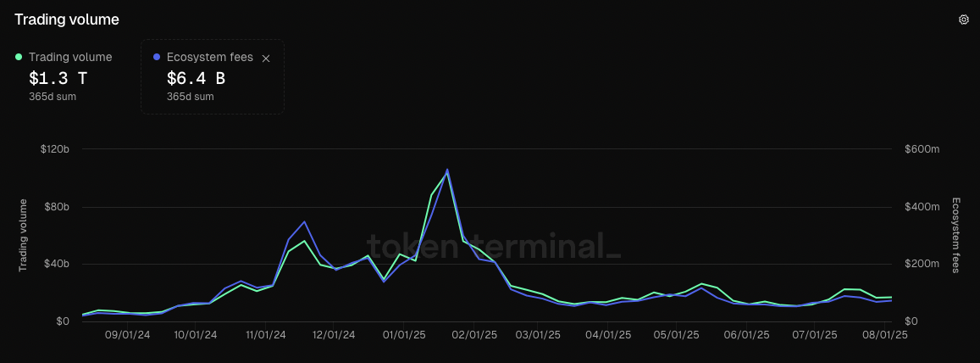
Task: Click the $1.3 T sum value
Action: pos(58,78)
